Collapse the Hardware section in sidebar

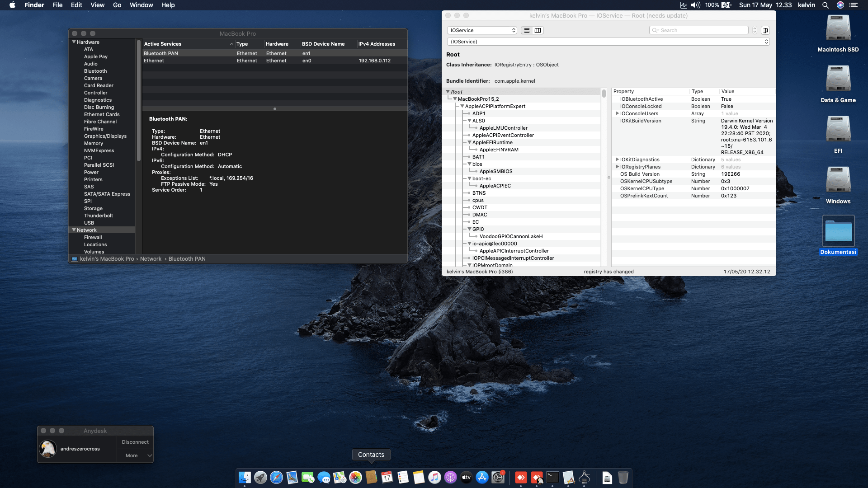coord(74,42)
